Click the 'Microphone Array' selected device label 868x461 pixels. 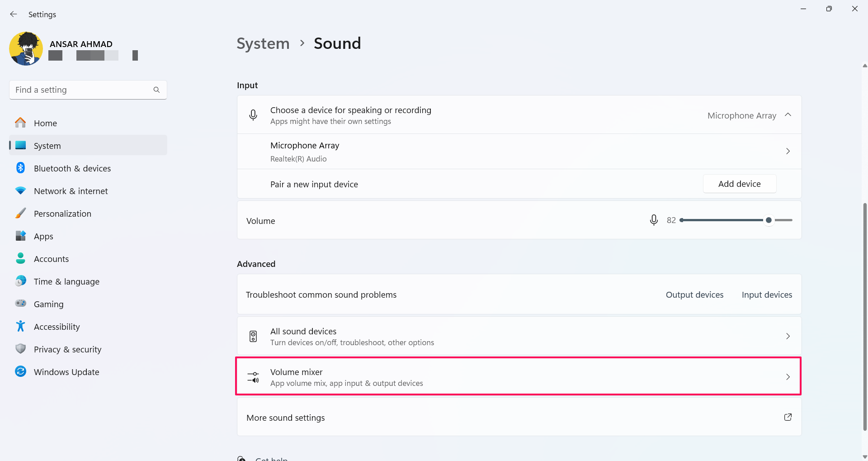[742, 115]
